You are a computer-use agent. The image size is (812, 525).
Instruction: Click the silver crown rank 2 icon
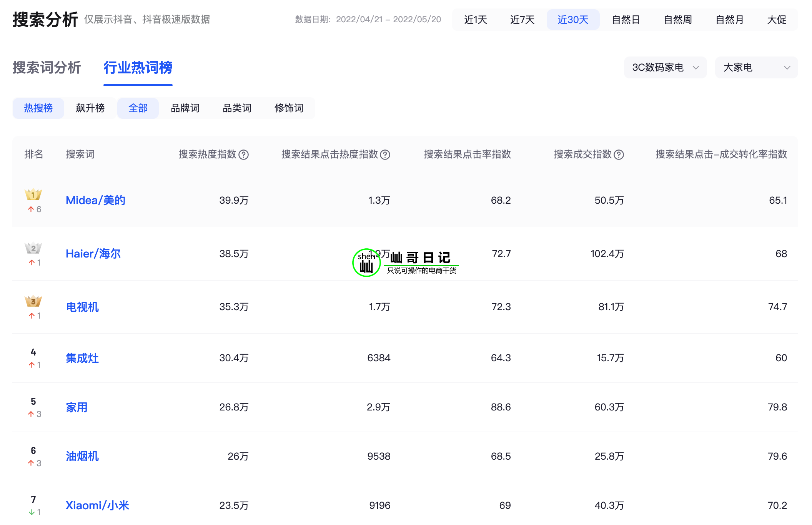pyautogui.click(x=33, y=248)
